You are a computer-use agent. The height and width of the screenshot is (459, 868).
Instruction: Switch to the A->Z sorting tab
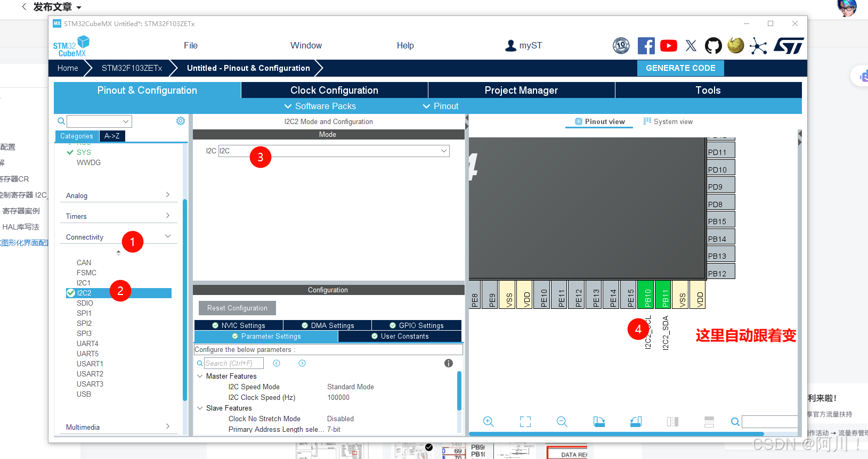[x=112, y=136]
